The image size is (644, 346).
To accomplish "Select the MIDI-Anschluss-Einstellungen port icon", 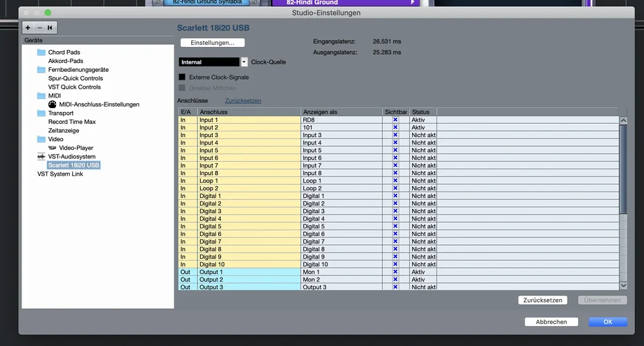I will coord(52,104).
